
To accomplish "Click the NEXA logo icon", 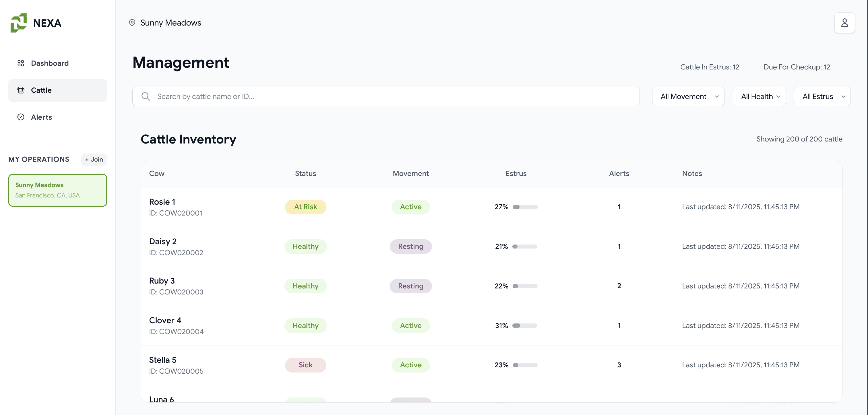I will click(x=19, y=23).
